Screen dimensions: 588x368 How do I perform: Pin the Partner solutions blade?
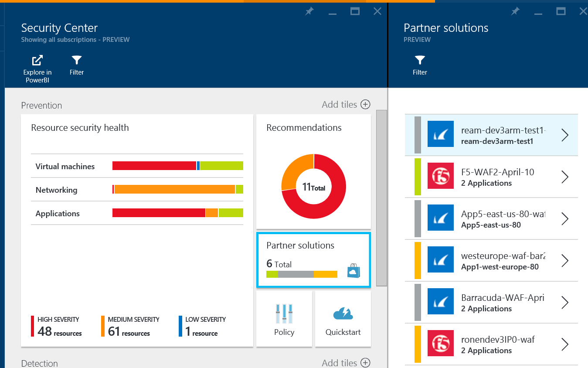[x=515, y=12]
